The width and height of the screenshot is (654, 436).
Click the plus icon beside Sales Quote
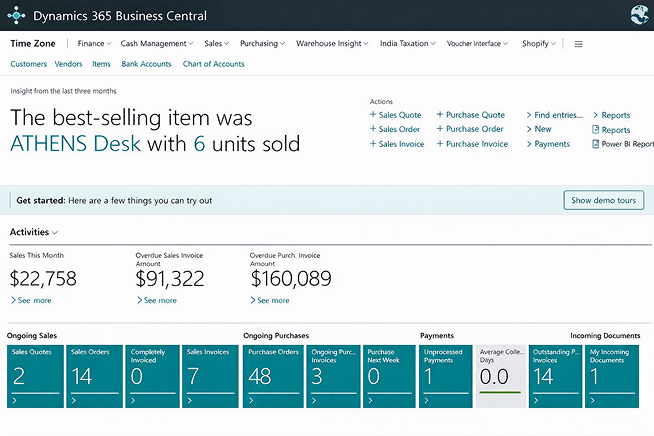[373, 114]
